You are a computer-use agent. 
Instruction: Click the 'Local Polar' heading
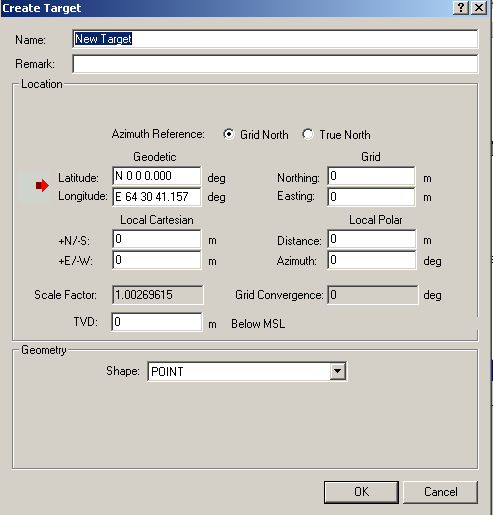(376, 220)
